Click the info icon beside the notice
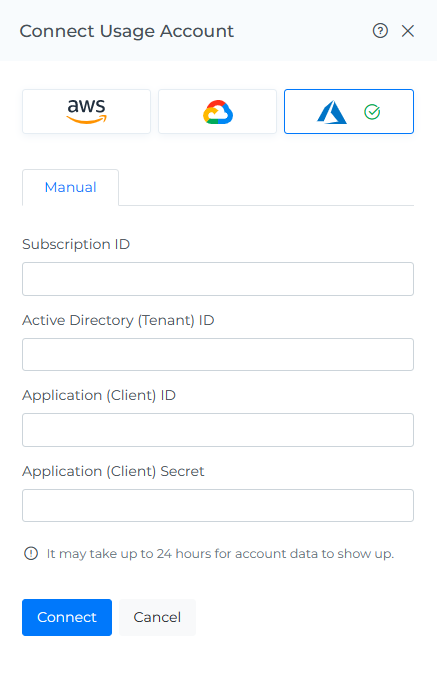The width and height of the screenshot is (437, 681). coord(31,553)
